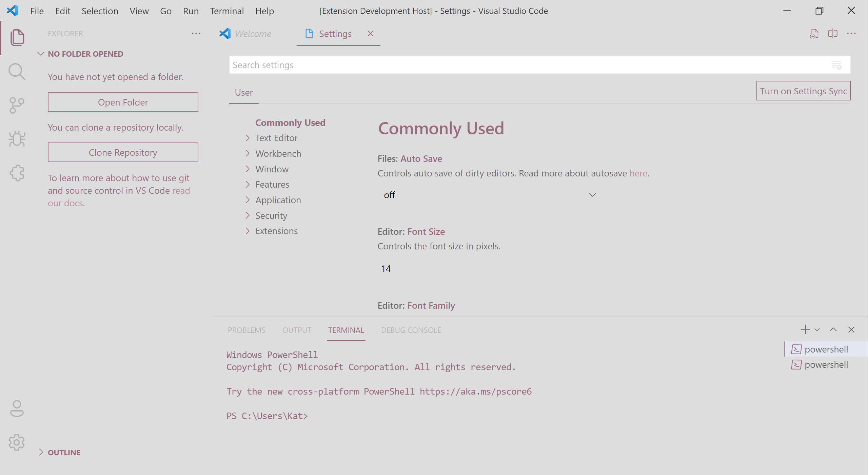Open launch profile dropdown beside new terminal

point(817,330)
